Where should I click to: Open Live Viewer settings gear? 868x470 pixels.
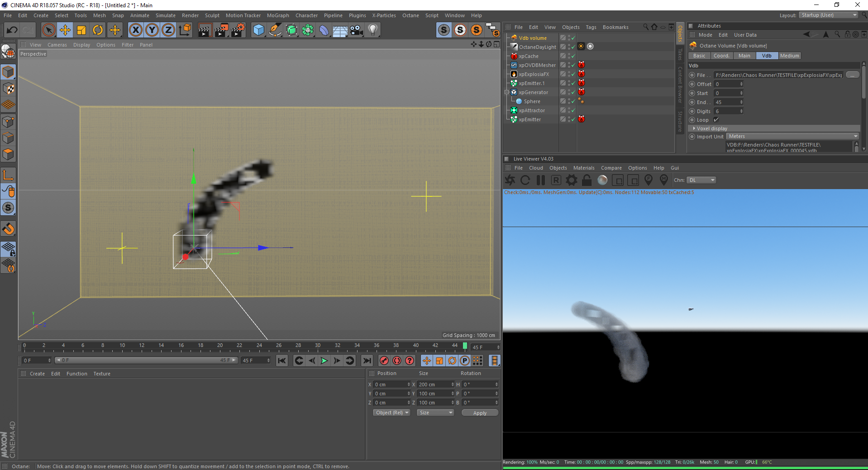point(572,180)
